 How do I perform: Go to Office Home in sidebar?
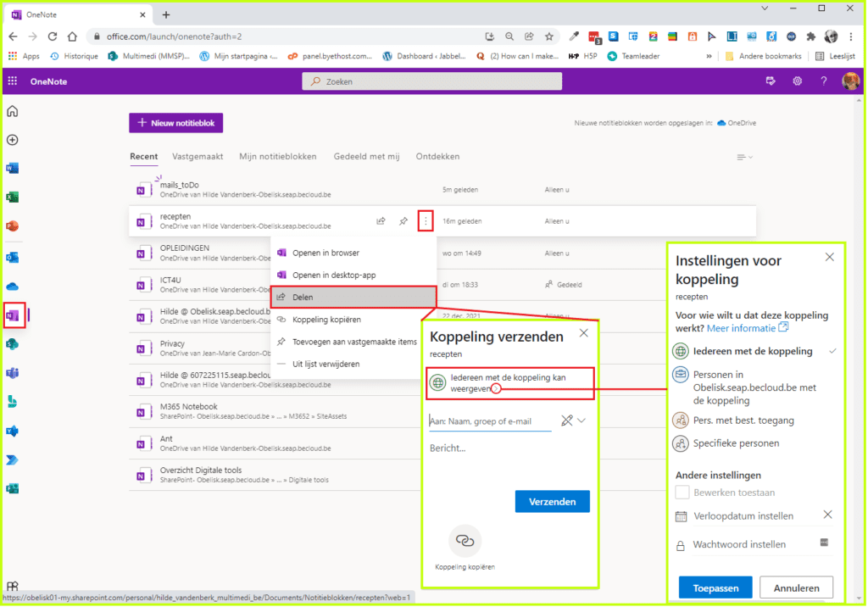pos(12,111)
